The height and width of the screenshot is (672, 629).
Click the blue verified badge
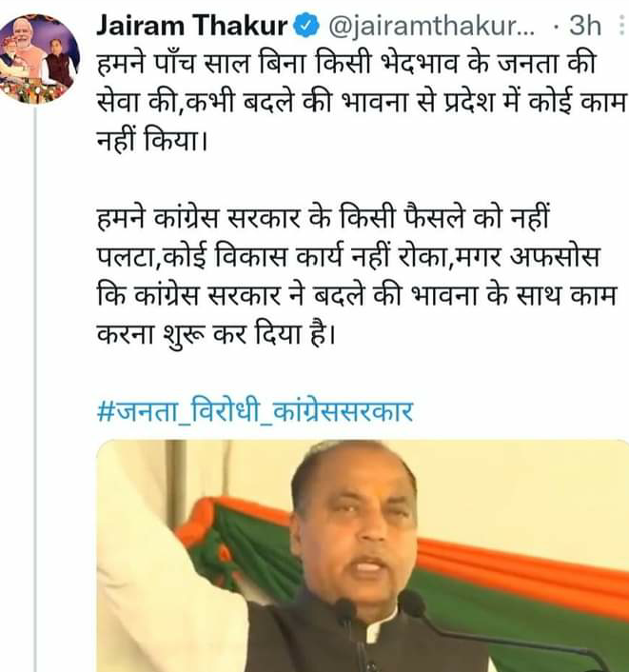305,26
